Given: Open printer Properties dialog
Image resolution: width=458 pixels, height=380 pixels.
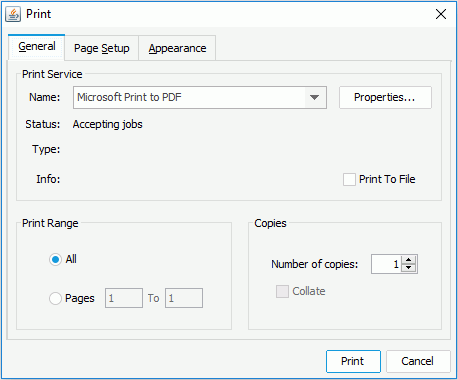Looking at the screenshot, I should pos(385,97).
